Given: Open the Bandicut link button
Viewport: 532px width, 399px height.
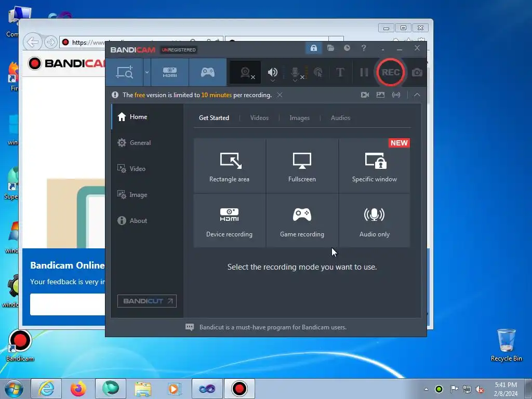Looking at the screenshot, I should click(147, 301).
